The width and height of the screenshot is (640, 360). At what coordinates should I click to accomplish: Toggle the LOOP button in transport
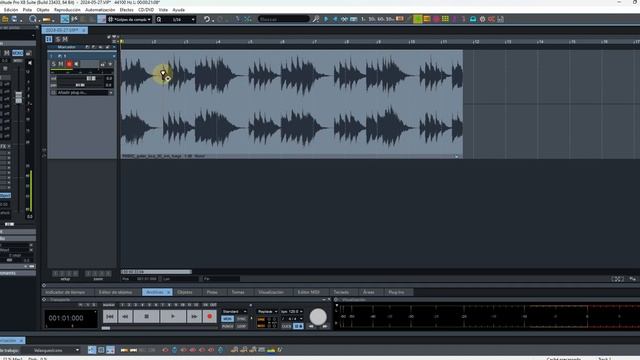coord(242,326)
